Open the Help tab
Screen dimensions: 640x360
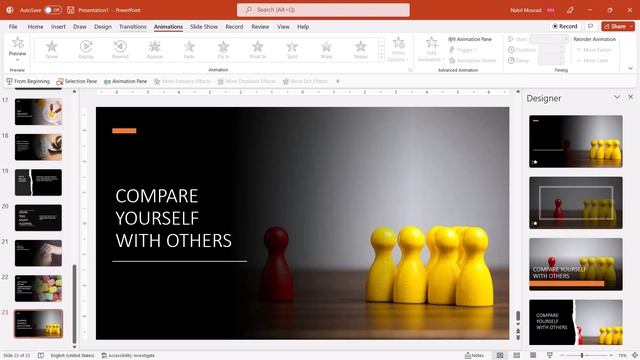[x=303, y=27]
